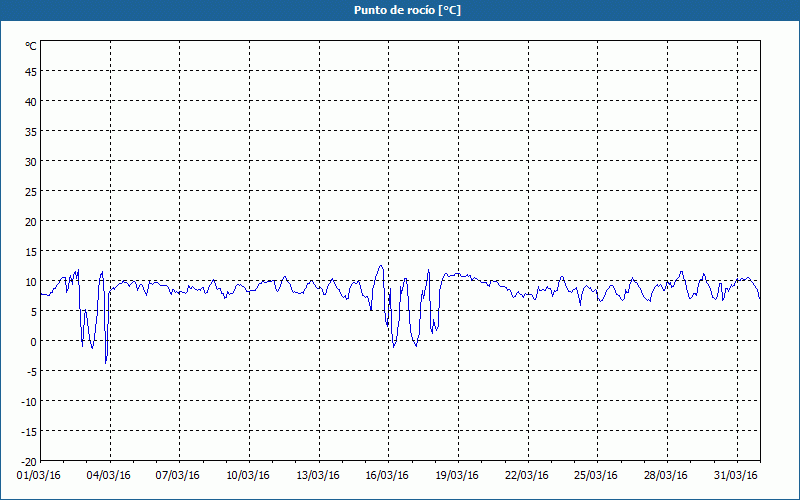Click the 13/03/16 date label
Viewport: 800px width, 500px height.
(318, 476)
